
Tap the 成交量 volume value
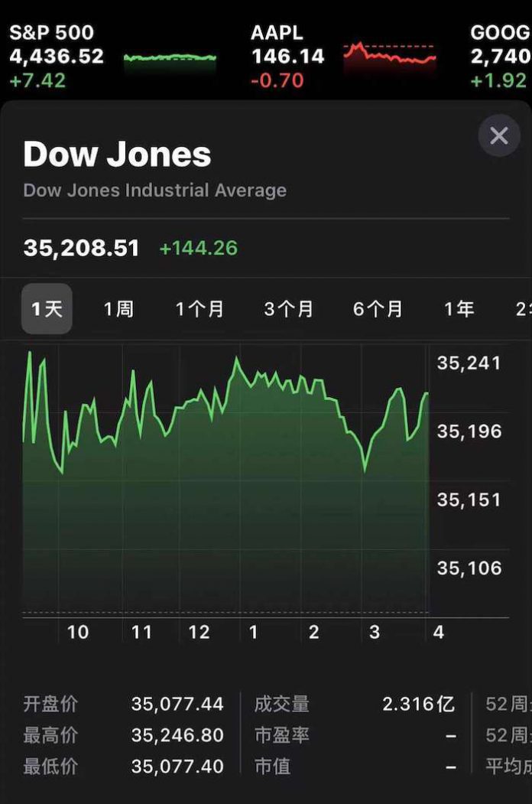coord(418,704)
